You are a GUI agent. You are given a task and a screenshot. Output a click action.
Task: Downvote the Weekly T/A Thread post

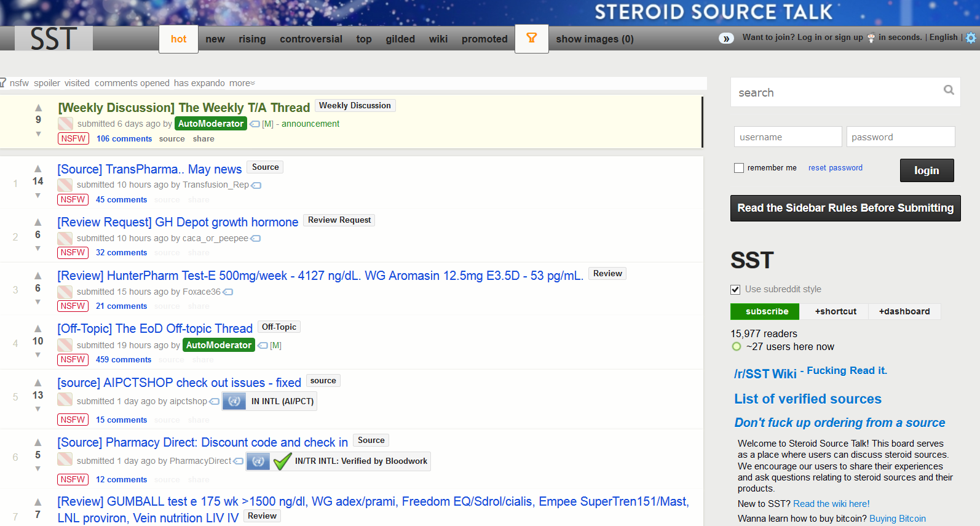click(x=38, y=133)
